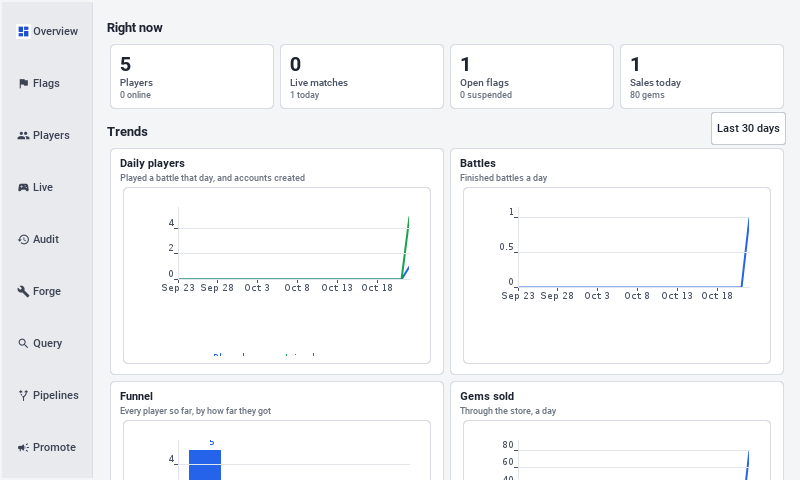800x480 pixels.
Task: Open the Sales today stat card
Action: (x=702, y=77)
